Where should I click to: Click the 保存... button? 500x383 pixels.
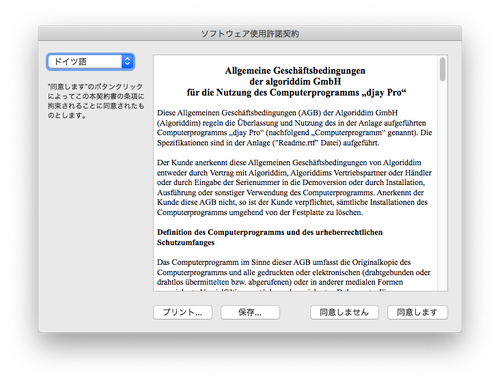[250, 312]
